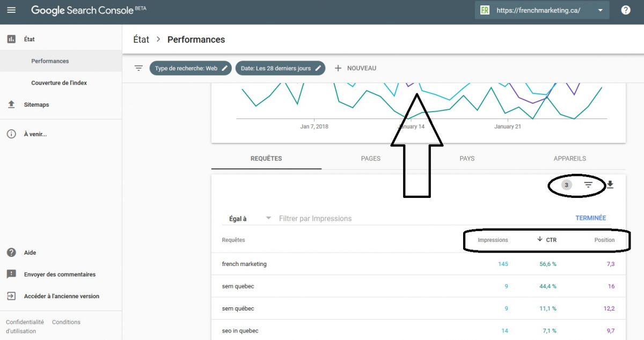Viewport: 644px width, 340px height.
Task: Click the filter list icon in filter bar
Action: [x=138, y=68]
